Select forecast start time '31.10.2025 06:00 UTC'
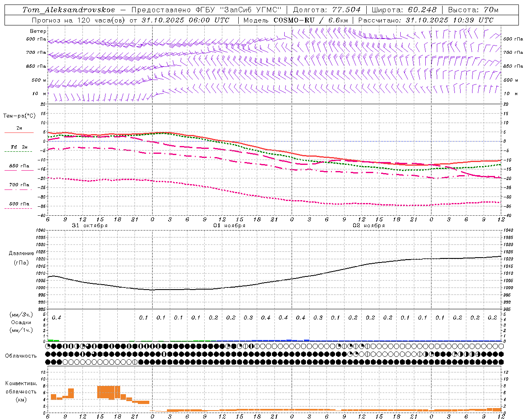525x420 pixels. coord(185,20)
